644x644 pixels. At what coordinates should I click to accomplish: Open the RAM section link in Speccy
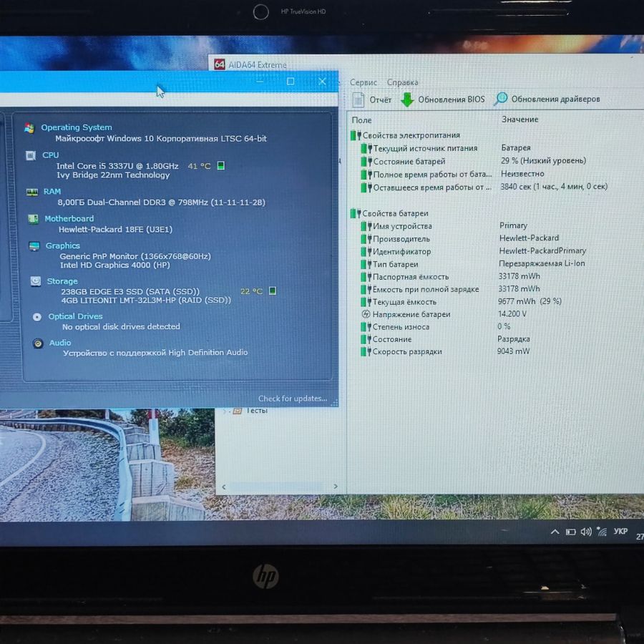point(52,191)
